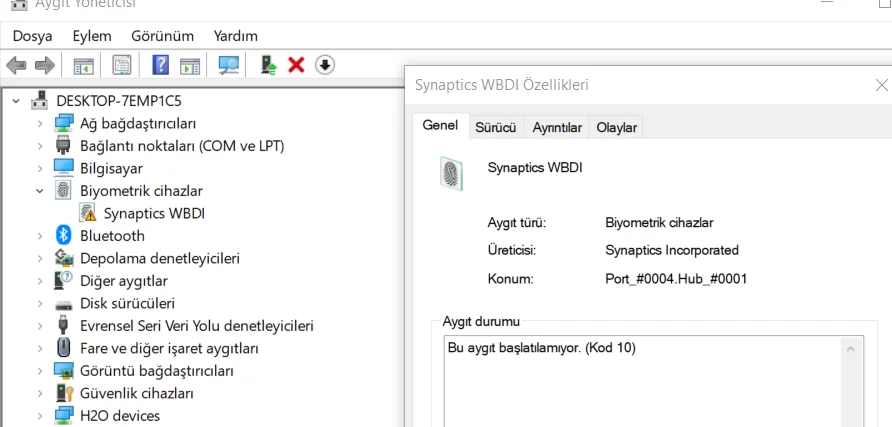Viewport: 892px width, 427px height.
Task: Switch to the Sürücü tab
Action: tap(495, 128)
